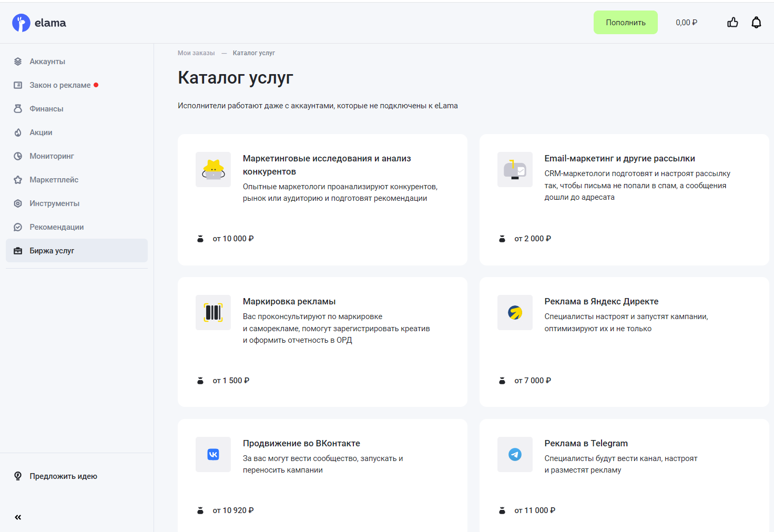
Task: Open Закон о рекламе section
Action: pyautogui.click(x=77, y=85)
